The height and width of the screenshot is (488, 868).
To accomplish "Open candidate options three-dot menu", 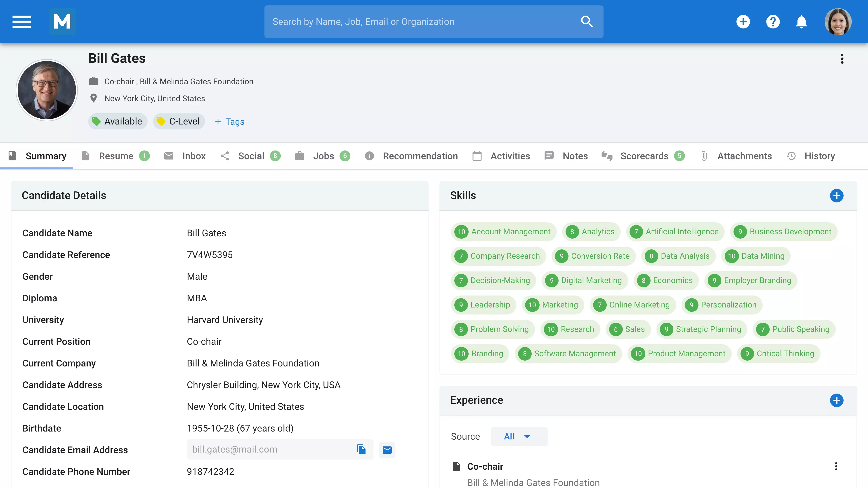I will 842,59.
